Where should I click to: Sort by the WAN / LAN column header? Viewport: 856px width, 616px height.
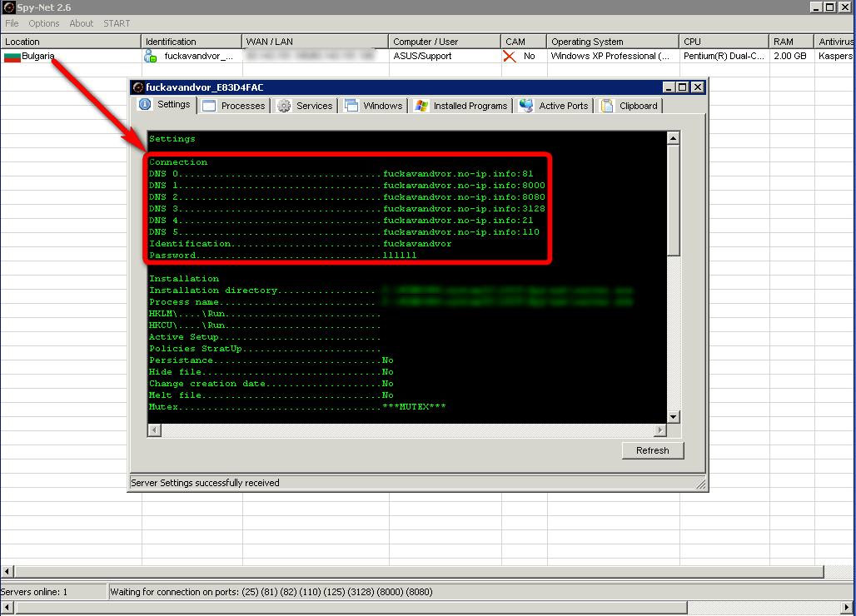coord(315,42)
